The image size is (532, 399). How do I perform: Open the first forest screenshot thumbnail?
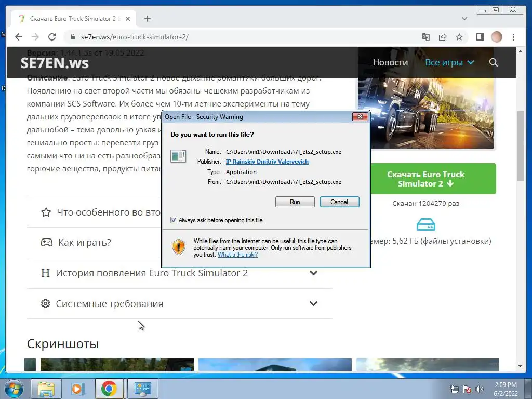click(117, 365)
